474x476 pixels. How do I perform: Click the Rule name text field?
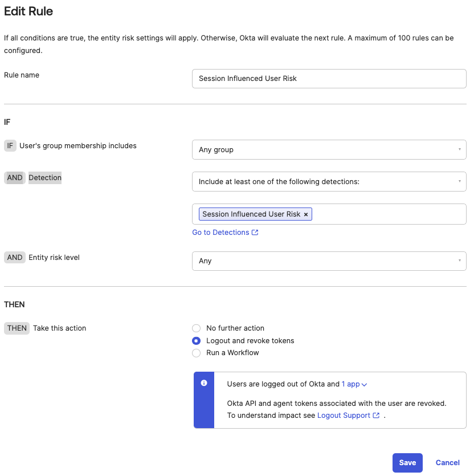(x=329, y=79)
